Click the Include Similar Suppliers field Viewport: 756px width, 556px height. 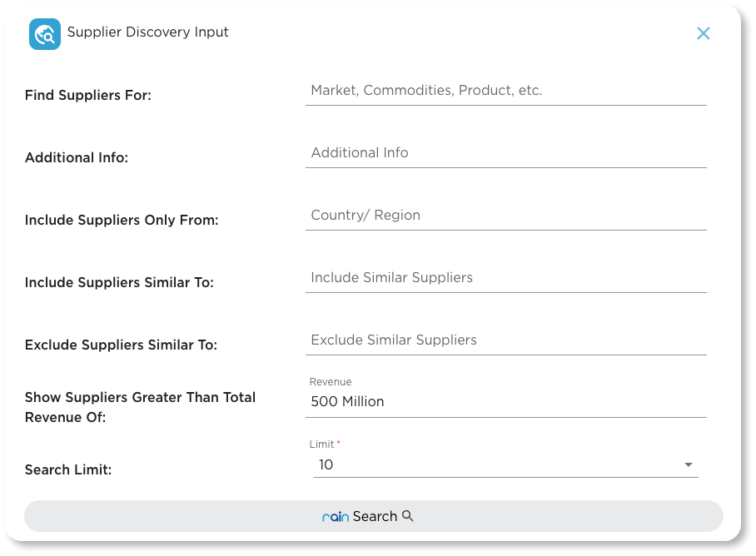click(505, 277)
